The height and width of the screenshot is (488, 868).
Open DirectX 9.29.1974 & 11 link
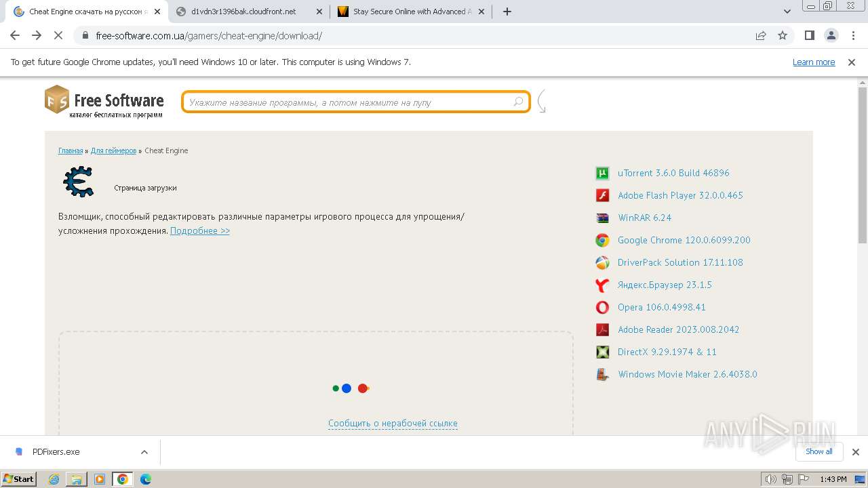click(x=667, y=352)
